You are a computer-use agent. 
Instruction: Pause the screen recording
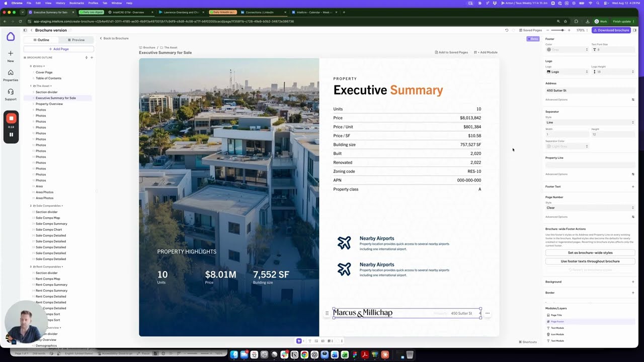[11, 134]
